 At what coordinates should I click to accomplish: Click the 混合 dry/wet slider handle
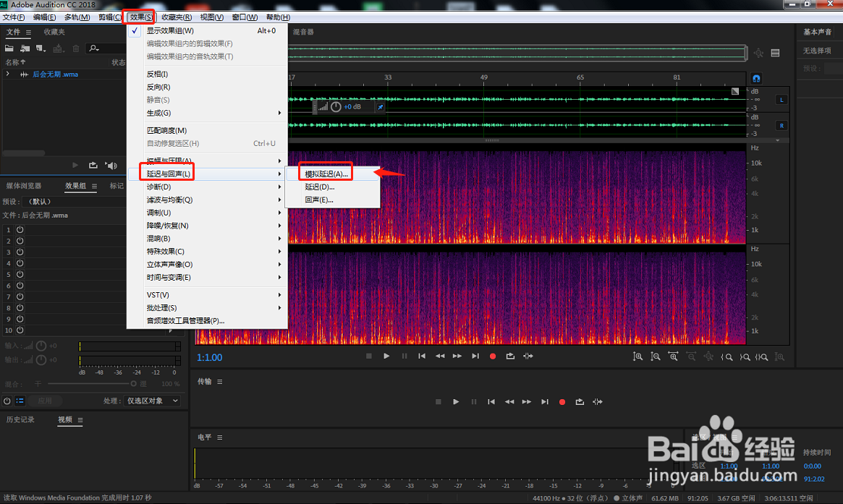coord(133,384)
